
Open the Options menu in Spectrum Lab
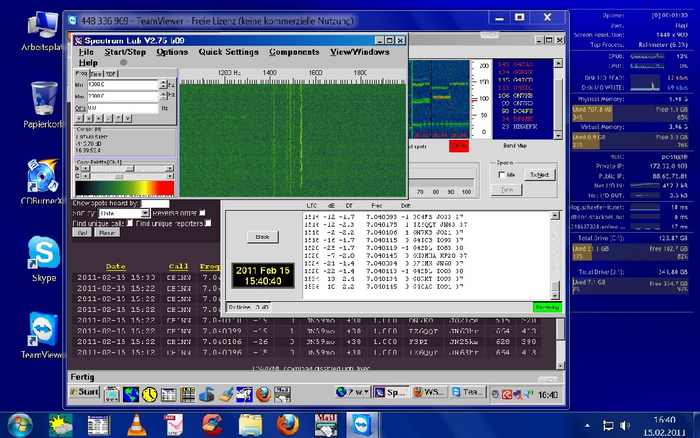pyautogui.click(x=172, y=52)
